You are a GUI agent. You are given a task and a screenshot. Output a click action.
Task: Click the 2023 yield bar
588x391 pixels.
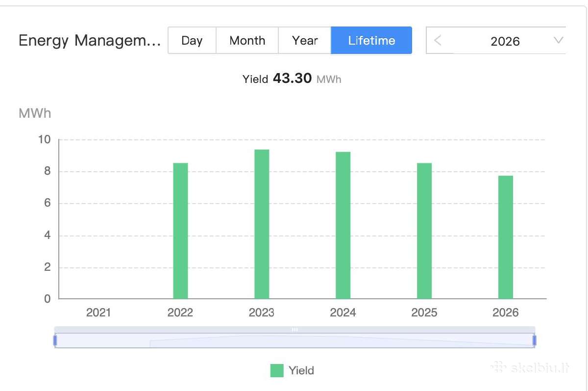point(262,224)
